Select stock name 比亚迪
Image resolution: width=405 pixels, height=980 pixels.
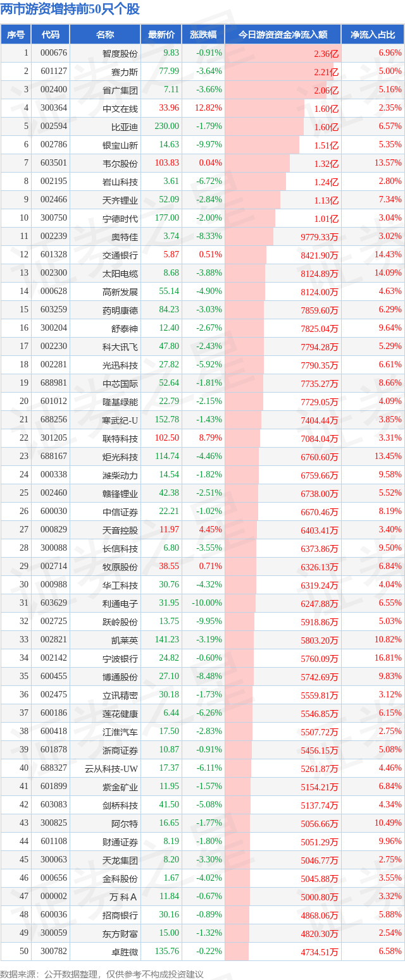click(125, 126)
